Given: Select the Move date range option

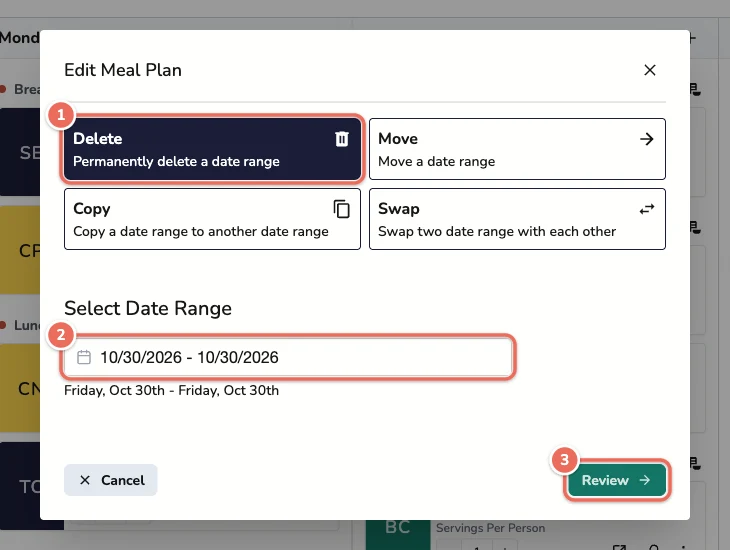Looking at the screenshot, I should coord(517,149).
